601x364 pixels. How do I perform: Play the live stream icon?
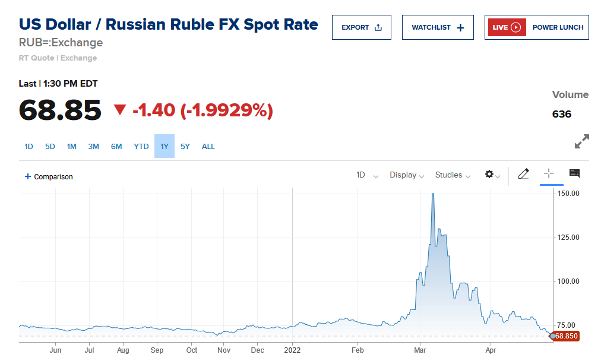click(515, 27)
